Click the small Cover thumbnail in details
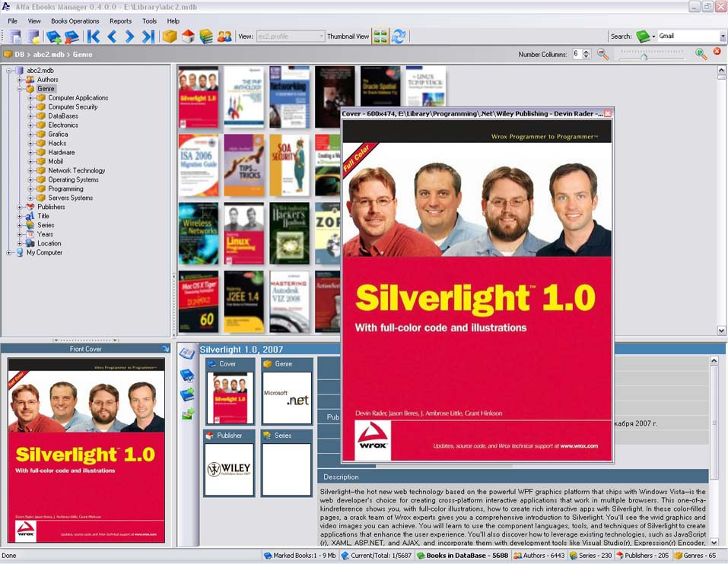The height and width of the screenshot is (564, 728). coord(230,398)
